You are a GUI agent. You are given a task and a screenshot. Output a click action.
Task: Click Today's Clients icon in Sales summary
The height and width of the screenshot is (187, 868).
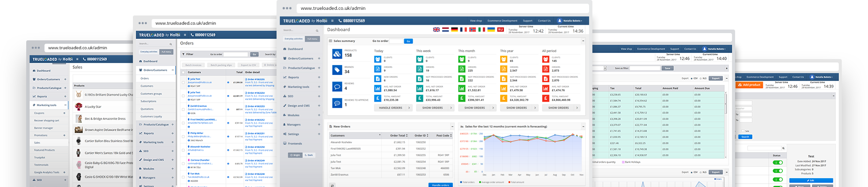click(x=378, y=59)
